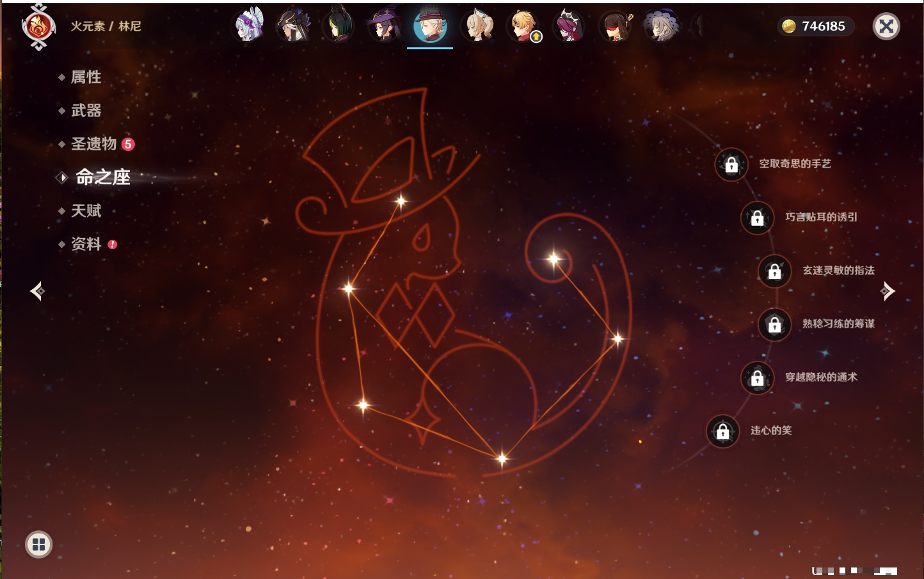Select the navy-hat white-haired character portrait
The width and height of the screenshot is (924, 579).
(294, 26)
